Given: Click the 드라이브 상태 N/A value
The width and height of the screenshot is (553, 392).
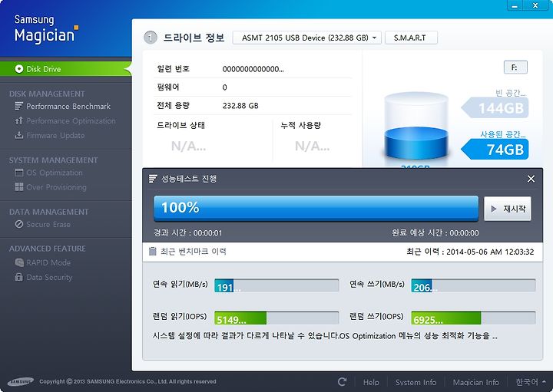Looking at the screenshot, I should [x=189, y=146].
